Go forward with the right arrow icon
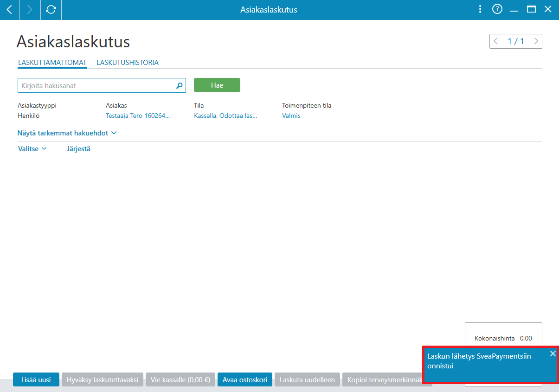Image resolution: width=559 pixels, height=392 pixels. coord(30,10)
